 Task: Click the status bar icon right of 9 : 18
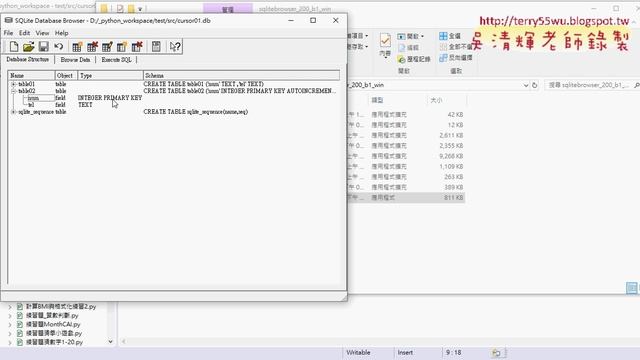tap(496, 353)
